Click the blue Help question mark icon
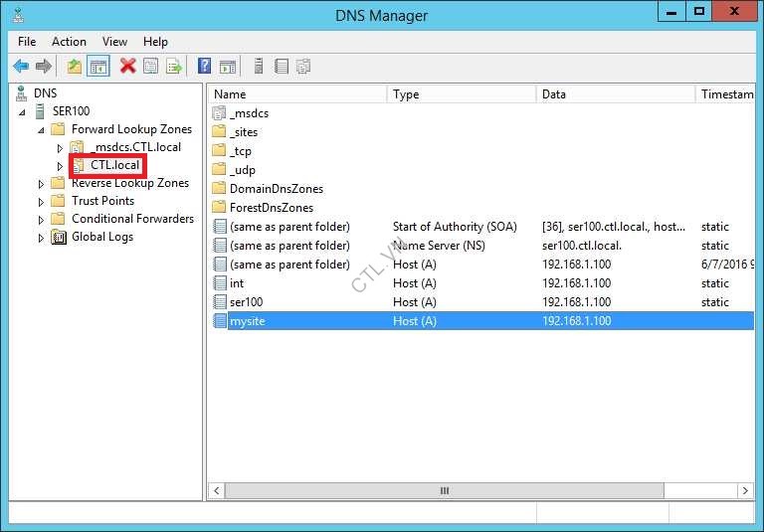Screen dimensions: 764x532 pyautogui.click(x=204, y=67)
